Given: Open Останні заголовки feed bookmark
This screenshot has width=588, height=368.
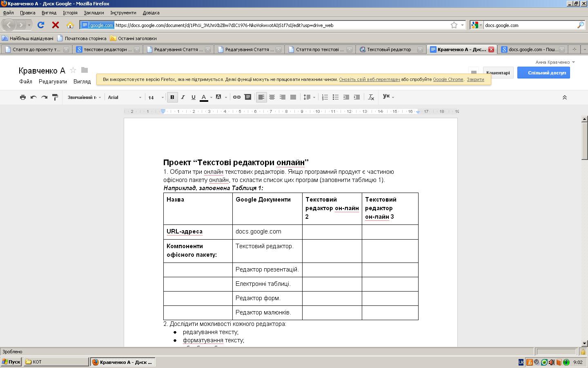Looking at the screenshot, I should (134, 38).
